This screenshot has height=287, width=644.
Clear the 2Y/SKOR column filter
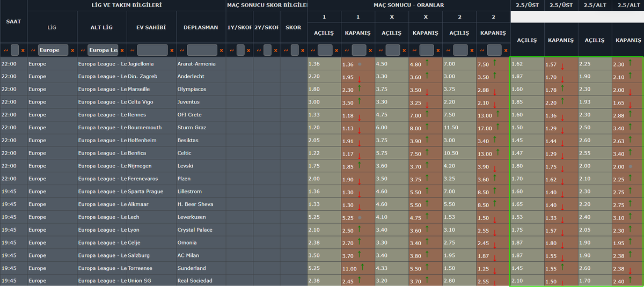click(x=275, y=50)
